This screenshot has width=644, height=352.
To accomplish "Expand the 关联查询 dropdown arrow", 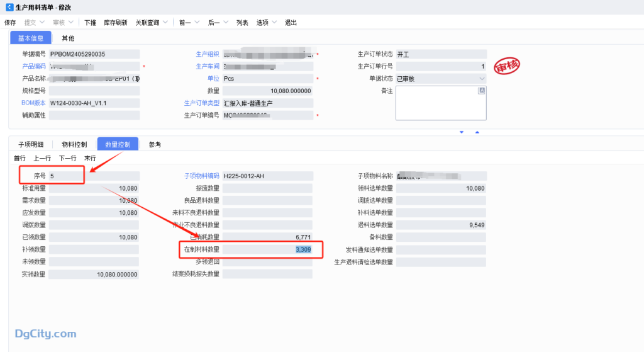I will [165, 22].
